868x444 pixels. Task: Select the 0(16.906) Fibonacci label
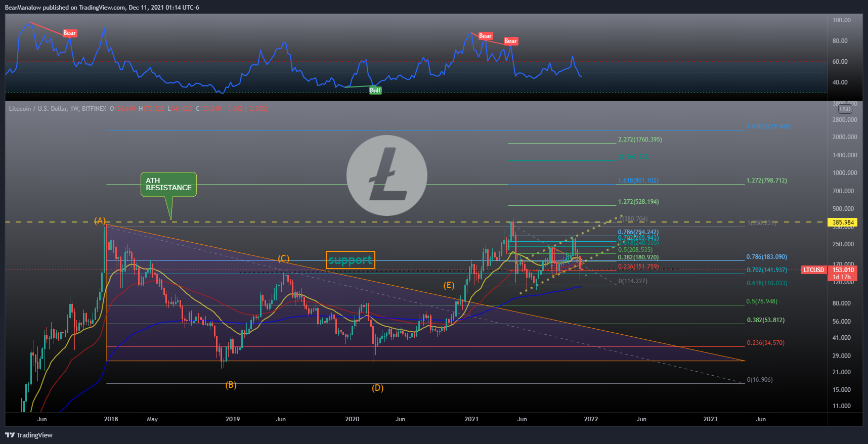[760, 380]
